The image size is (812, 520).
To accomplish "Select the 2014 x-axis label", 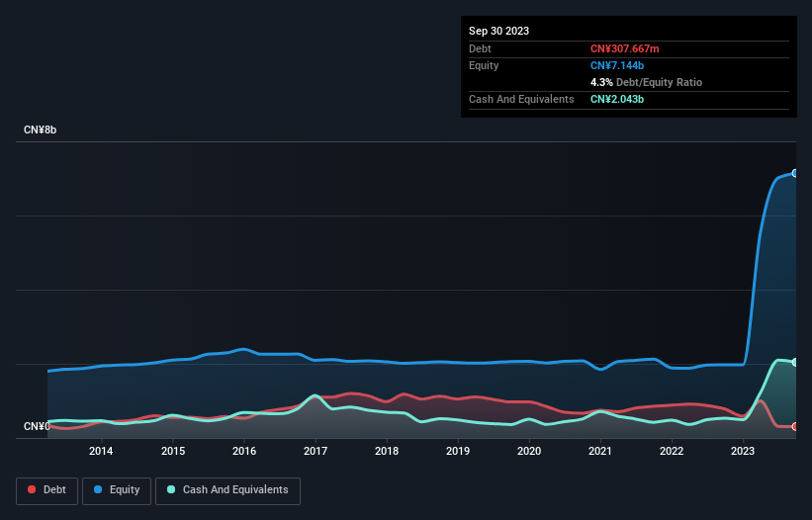I will click(x=101, y=451).
